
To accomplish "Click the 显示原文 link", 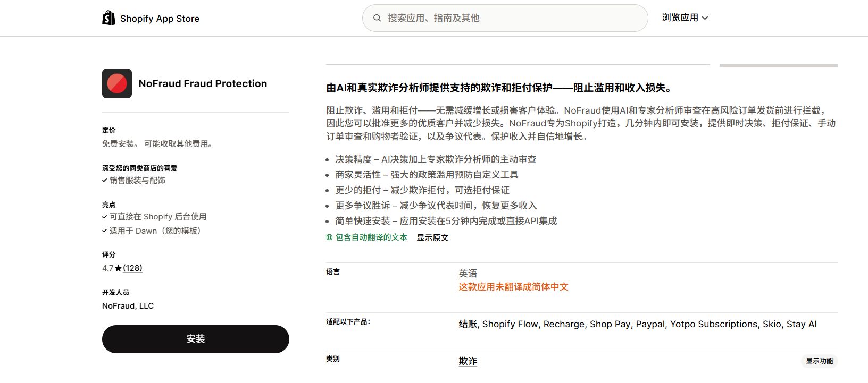I will [x=432, y=238].
